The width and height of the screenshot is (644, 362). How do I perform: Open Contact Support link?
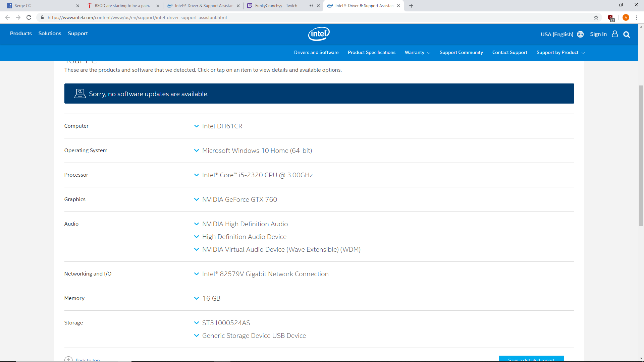pos(510,53)
